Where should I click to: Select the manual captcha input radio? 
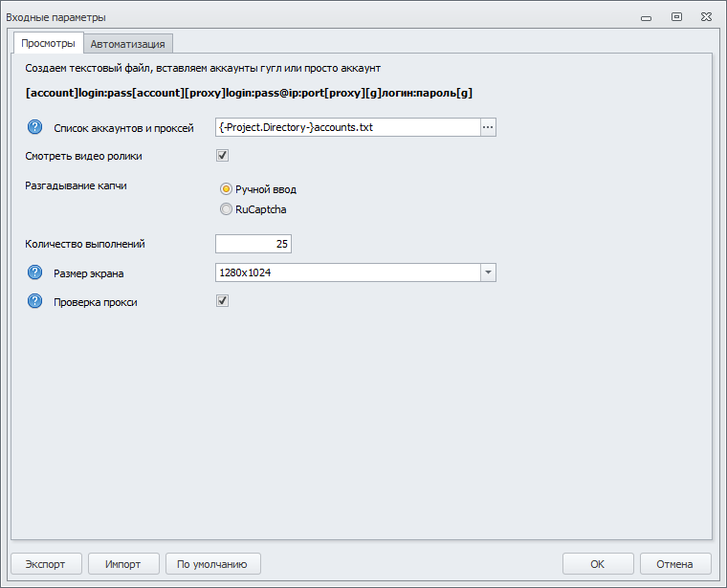point(227,189)
